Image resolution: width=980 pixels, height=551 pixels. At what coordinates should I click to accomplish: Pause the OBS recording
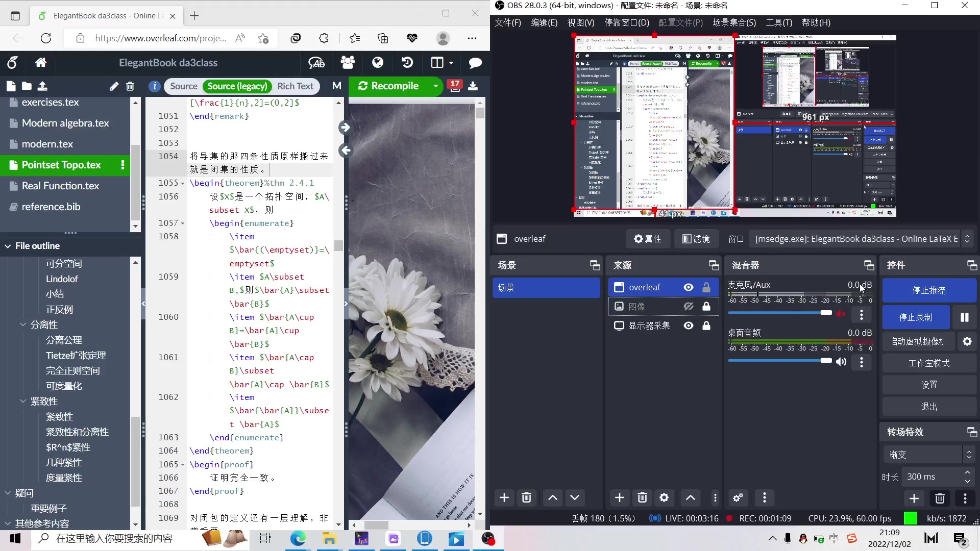964,317
